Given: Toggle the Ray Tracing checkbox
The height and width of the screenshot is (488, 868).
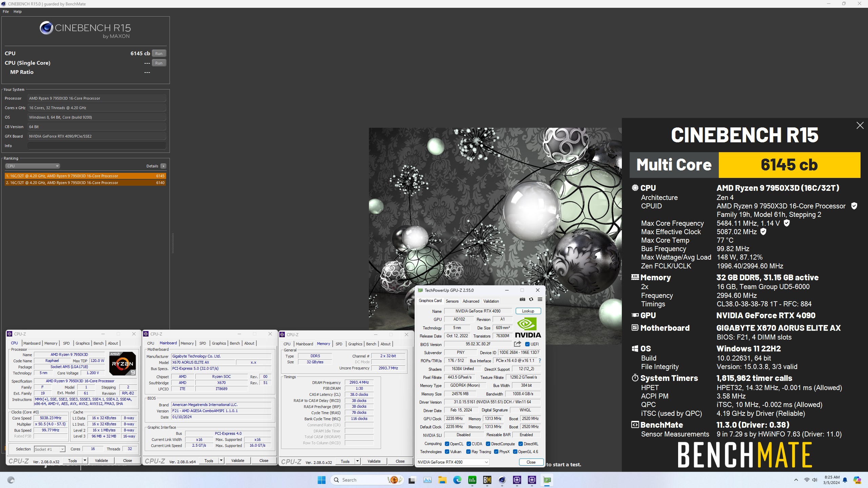Looking at the screenshot, I should coord(468,451).
